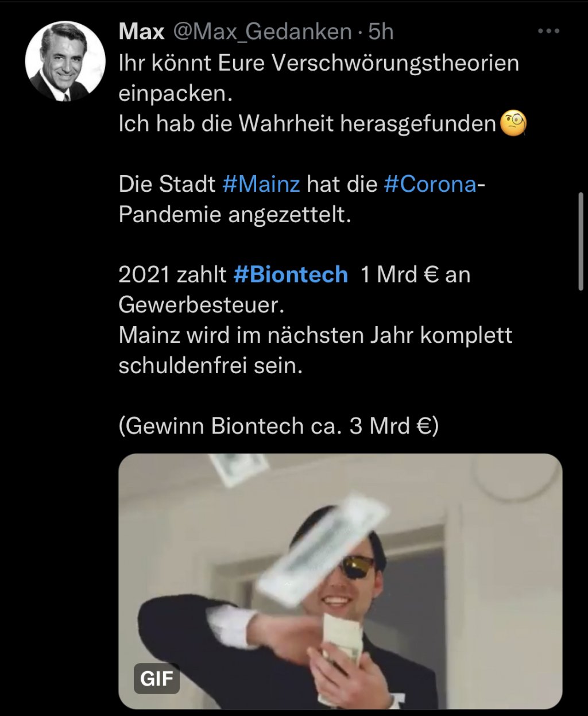Open the #Mainz hashtag
The height and width of the screenshot is (716, 588).
(261, 184)
